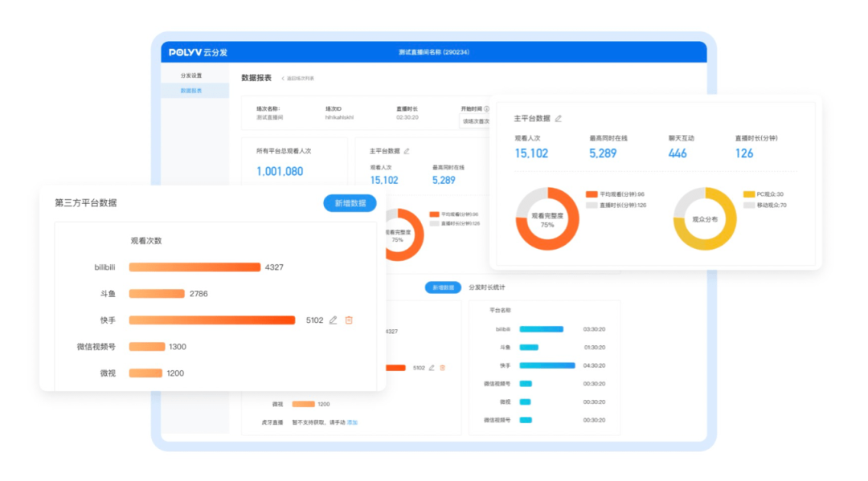Click the 添加 link for 虎牙直播

pyautogui.click(x=353, y=420)
